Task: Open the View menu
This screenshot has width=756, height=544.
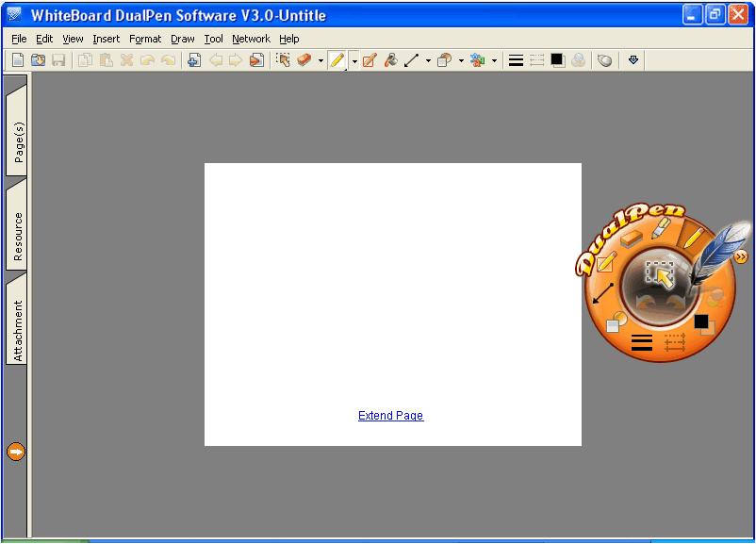Action: pos(73,39)
